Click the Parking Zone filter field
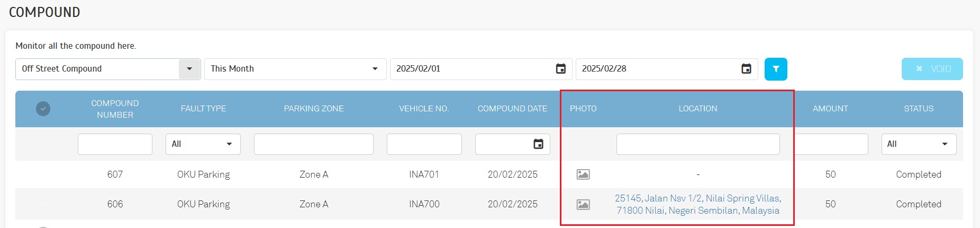Screen dimensions: 980x228 point(313,144)
